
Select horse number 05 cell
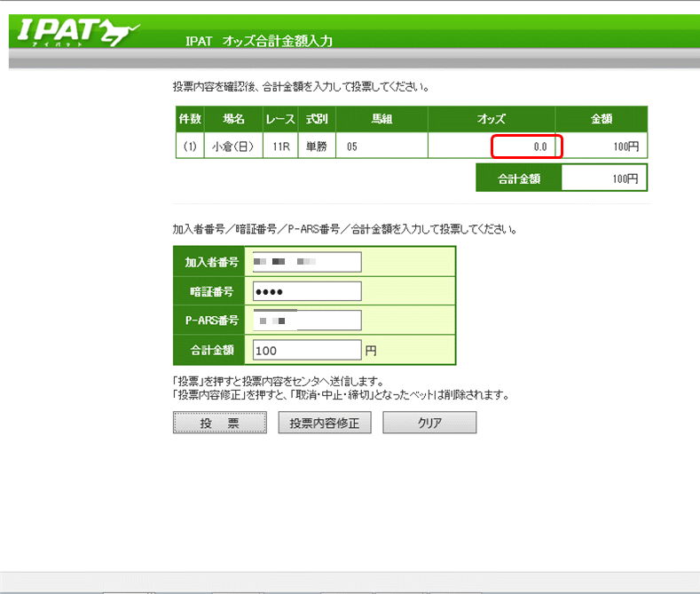point(382,146)
